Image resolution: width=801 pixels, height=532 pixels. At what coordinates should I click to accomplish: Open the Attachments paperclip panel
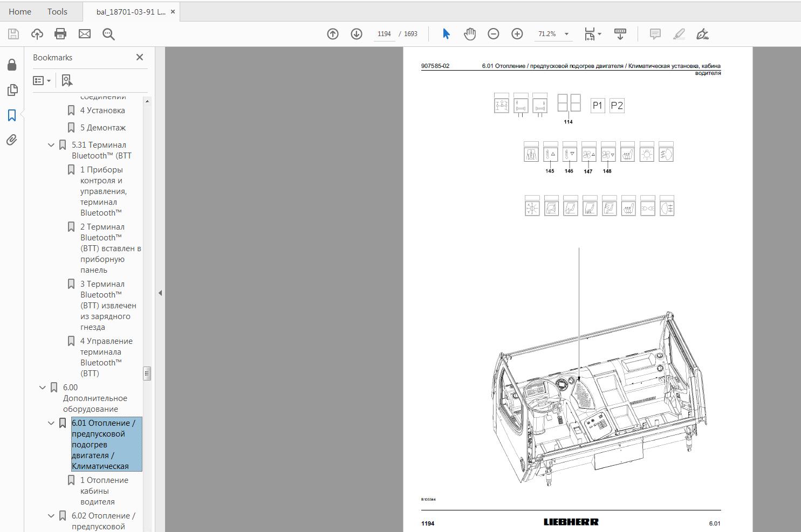[x=12, y=140]
